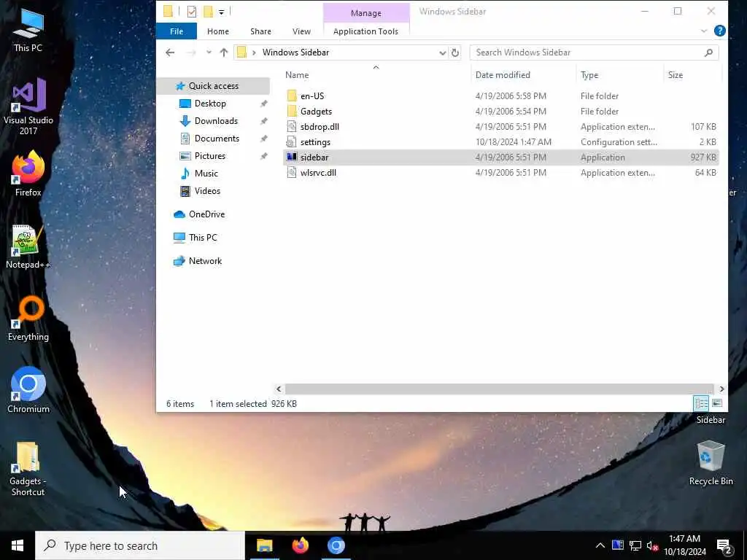747x560 pixels.
Task: Show hidden system tray icons
Action: (600, 545)
